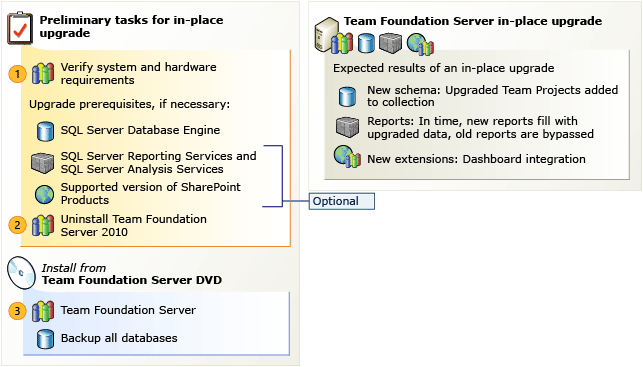This screenshot has height=367, width=643.
Task: Click 'Supported version of SharePoint Products' text
Action: (x=150, y=194)
